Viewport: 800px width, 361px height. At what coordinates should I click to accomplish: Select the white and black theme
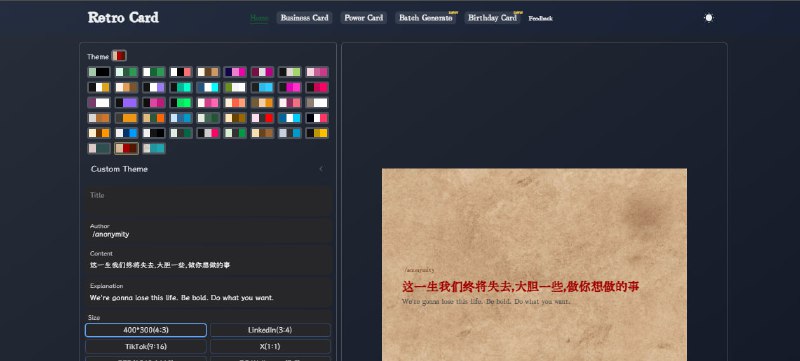[154, 133]
